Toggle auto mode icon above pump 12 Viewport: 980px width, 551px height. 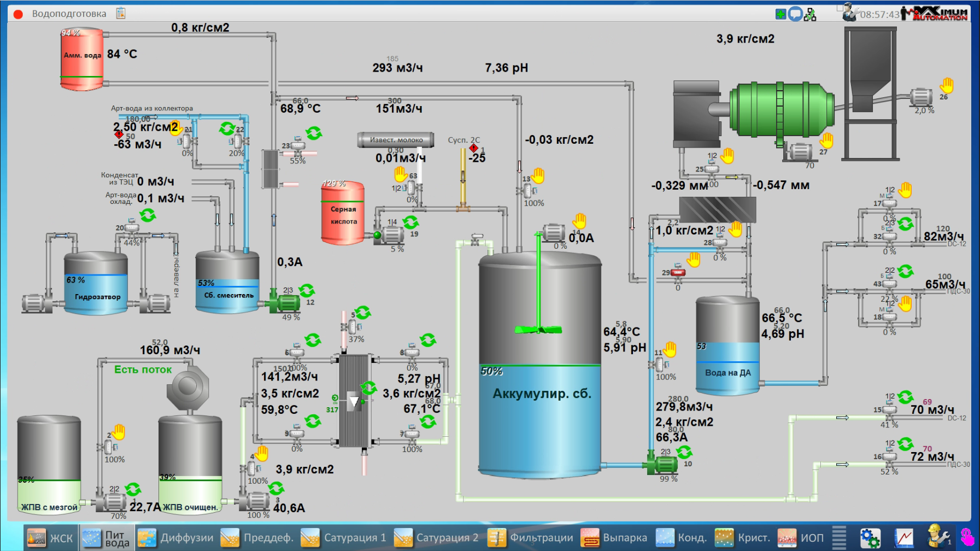pyautogui.click(x=307, y=290)
